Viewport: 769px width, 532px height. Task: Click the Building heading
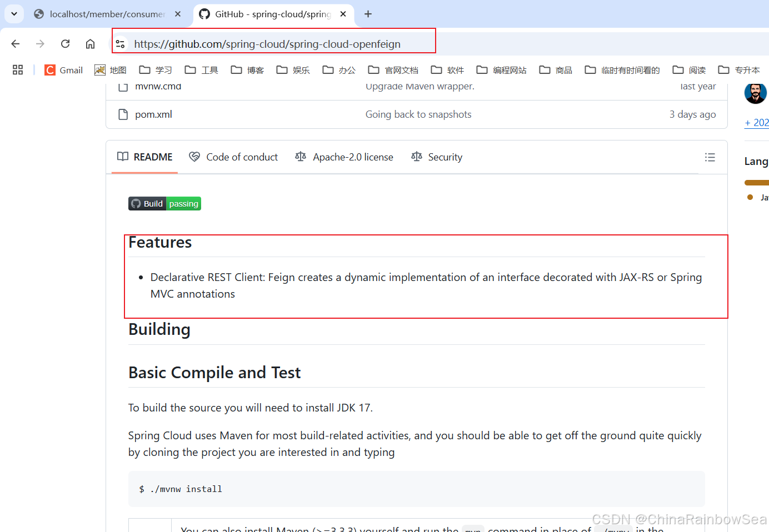click(x=159, y=329)
